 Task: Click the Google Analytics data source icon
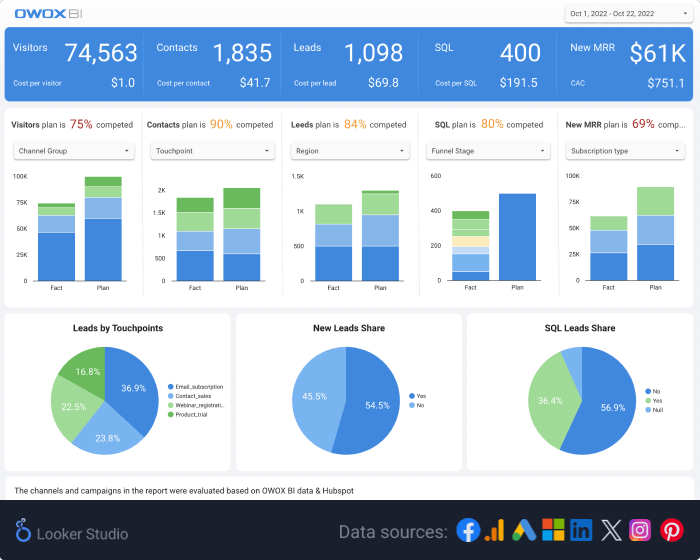(x=495, y=530)
